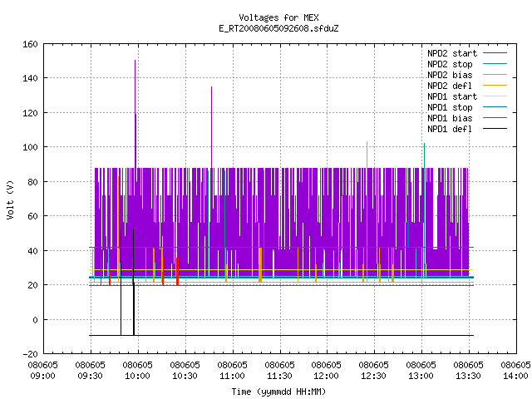Click the chart title Voltages for MEX
Viewport: 532px width, 399px height.
[x=278, y=17]
